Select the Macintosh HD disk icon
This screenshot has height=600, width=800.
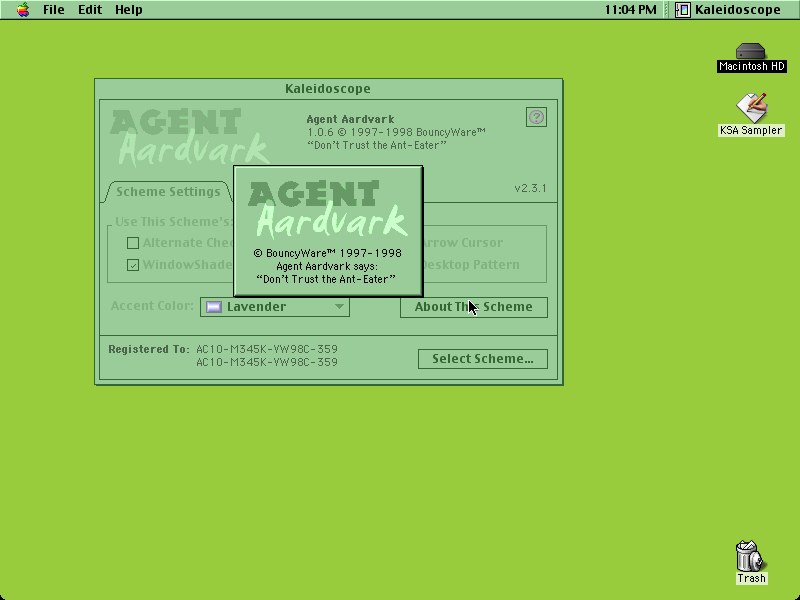click(751, 51)
